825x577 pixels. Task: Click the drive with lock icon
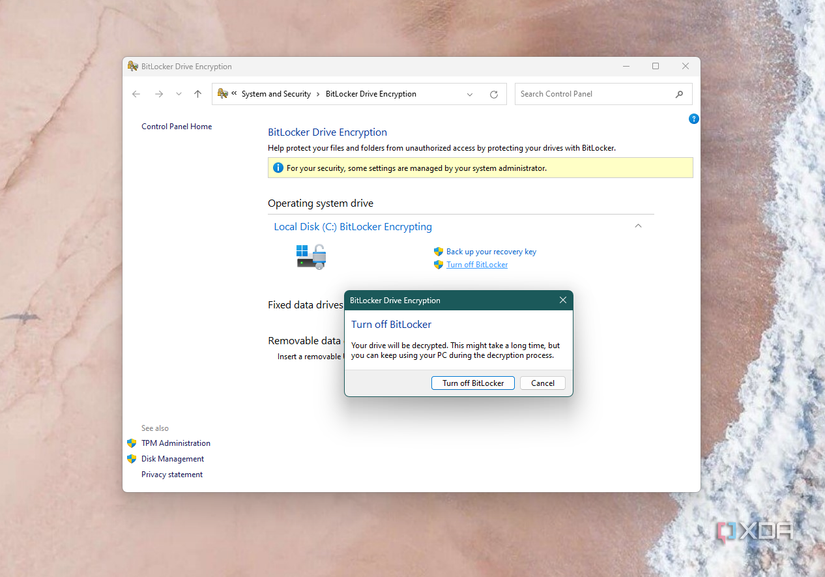[x=311, y=257]
